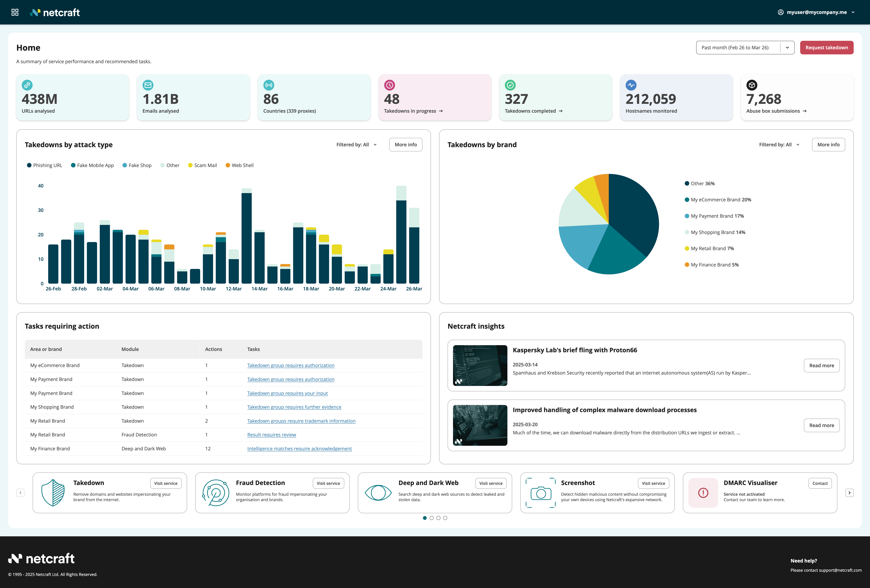Viewport: 870px width, 588px height.
Task: Open the Kaspersky Lab article thumbnail
Action: (480, 365)
